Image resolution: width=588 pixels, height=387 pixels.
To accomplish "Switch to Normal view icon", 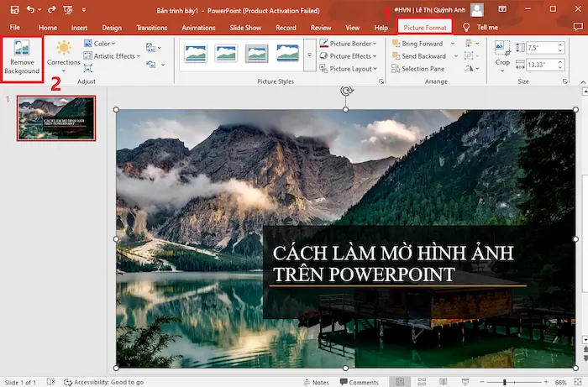I will (x=400, y=382).
